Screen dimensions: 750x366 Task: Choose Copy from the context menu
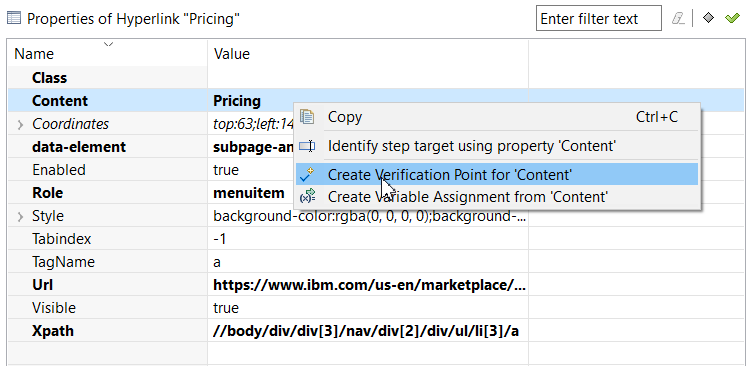498,117
